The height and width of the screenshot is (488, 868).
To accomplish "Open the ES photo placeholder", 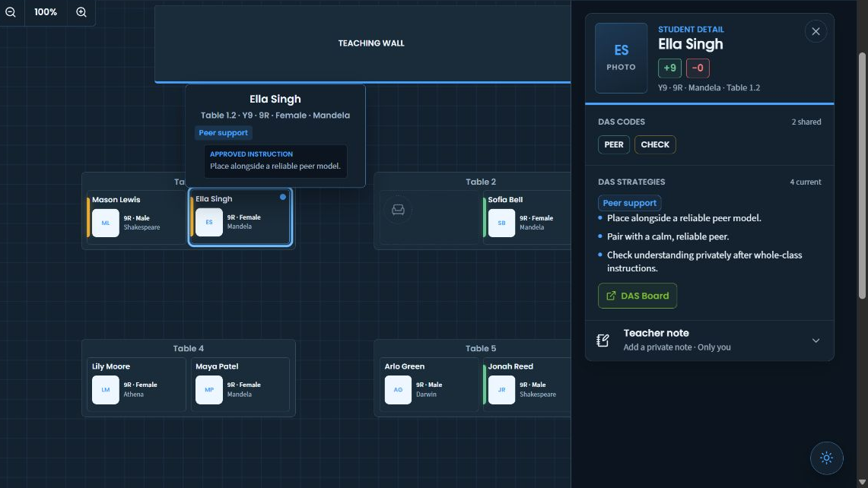I will 621,58.
